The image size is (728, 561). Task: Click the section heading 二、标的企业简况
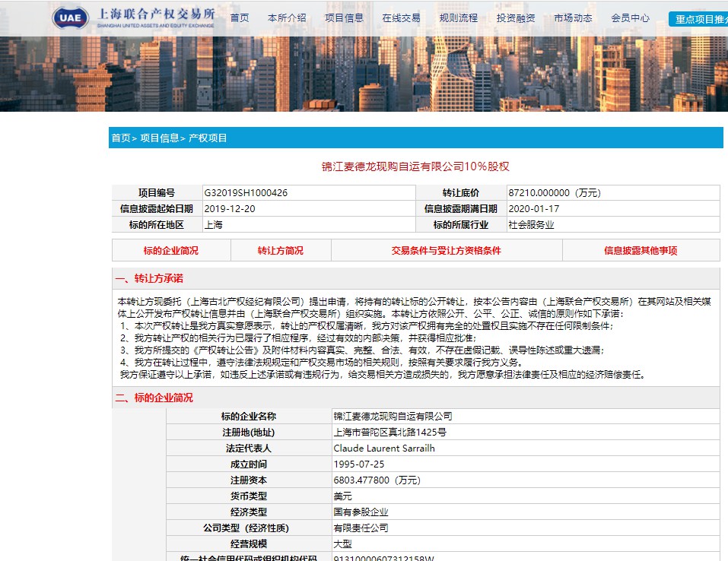pyautogui.click(x=154, y=398)
